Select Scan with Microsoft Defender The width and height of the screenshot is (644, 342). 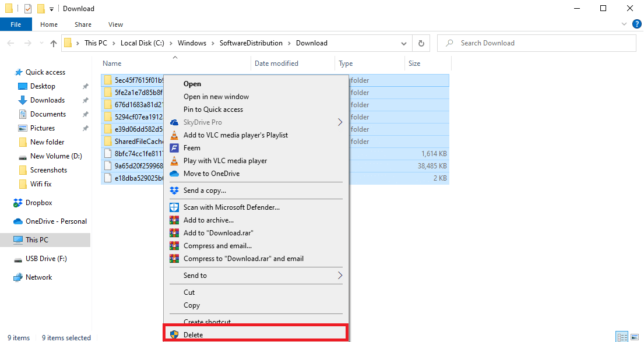[231, 207]
